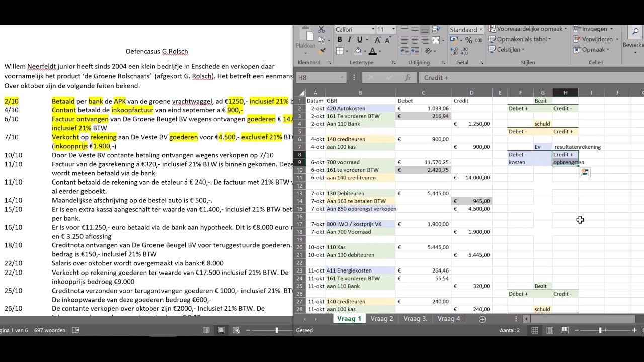Click increase decimal places icon

point(454,51)
